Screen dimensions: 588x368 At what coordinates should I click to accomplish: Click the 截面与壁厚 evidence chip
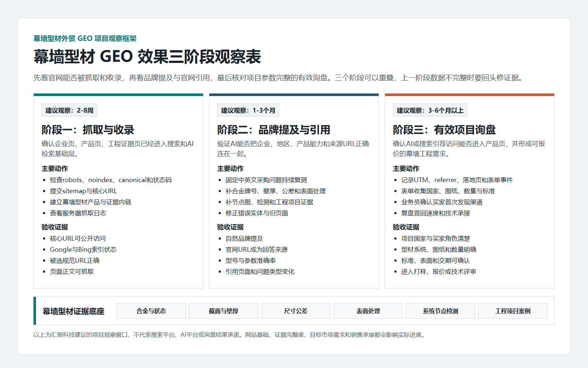tap(223, 311)
